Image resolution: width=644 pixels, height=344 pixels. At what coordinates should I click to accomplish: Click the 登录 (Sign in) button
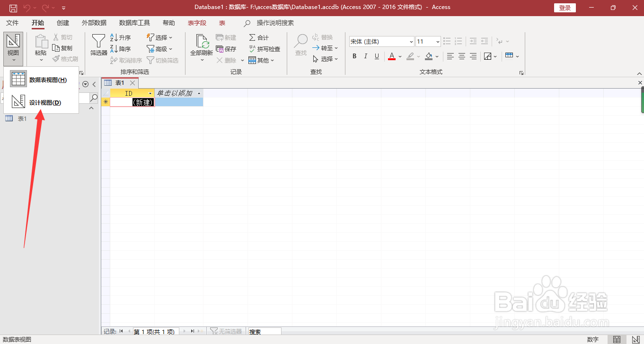pyautogui.click(x=565, y=8)
